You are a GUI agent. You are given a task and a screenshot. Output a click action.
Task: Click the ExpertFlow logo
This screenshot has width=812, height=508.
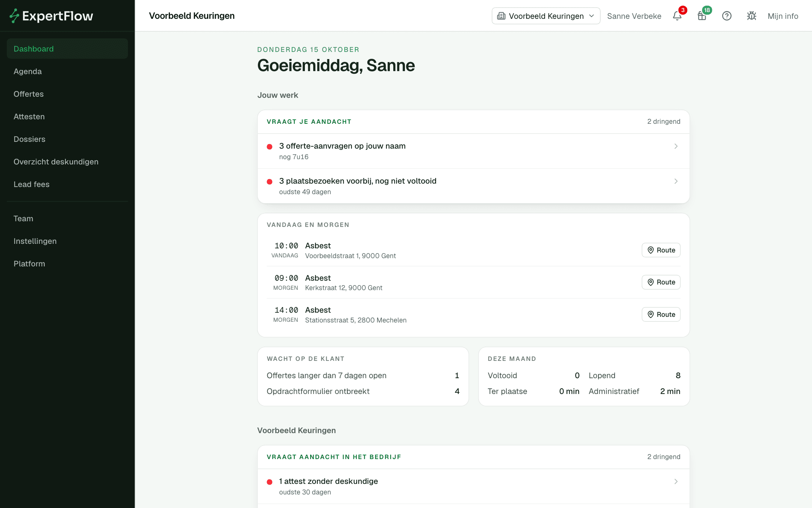pos(51,16)
